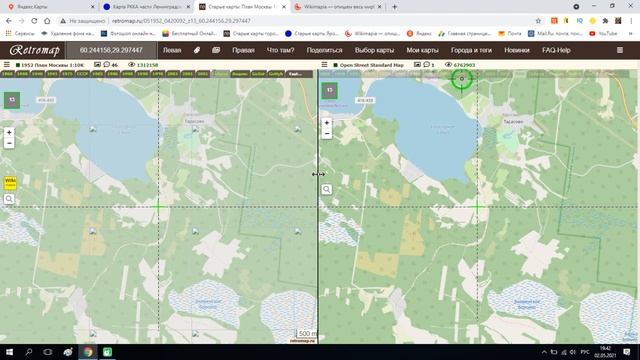This screenshot has width=640, height=360.
Task: Open right map panel list menu
Action: pyautogui.click(x=324, y=64)
